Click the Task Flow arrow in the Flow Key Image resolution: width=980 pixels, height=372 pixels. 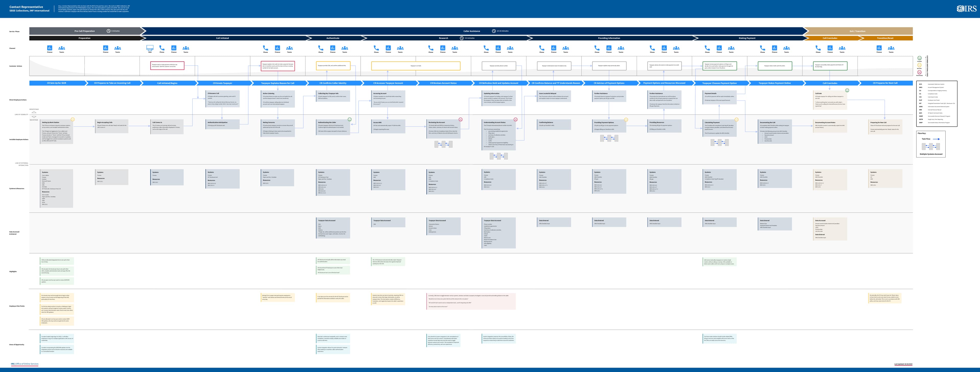937,139
